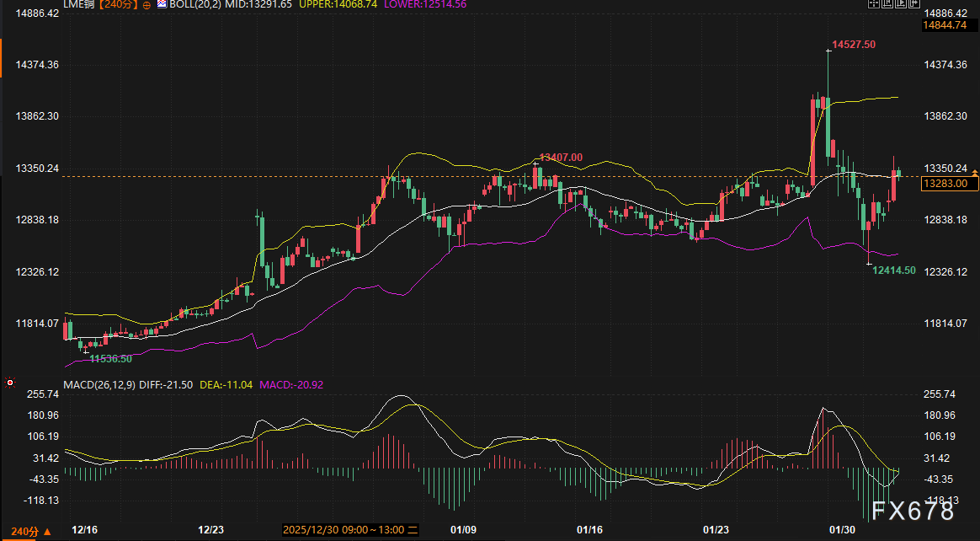Click the orange circle-plus icon beside 240分
This screenshot has width=980, height=541.
click(147, 6)
